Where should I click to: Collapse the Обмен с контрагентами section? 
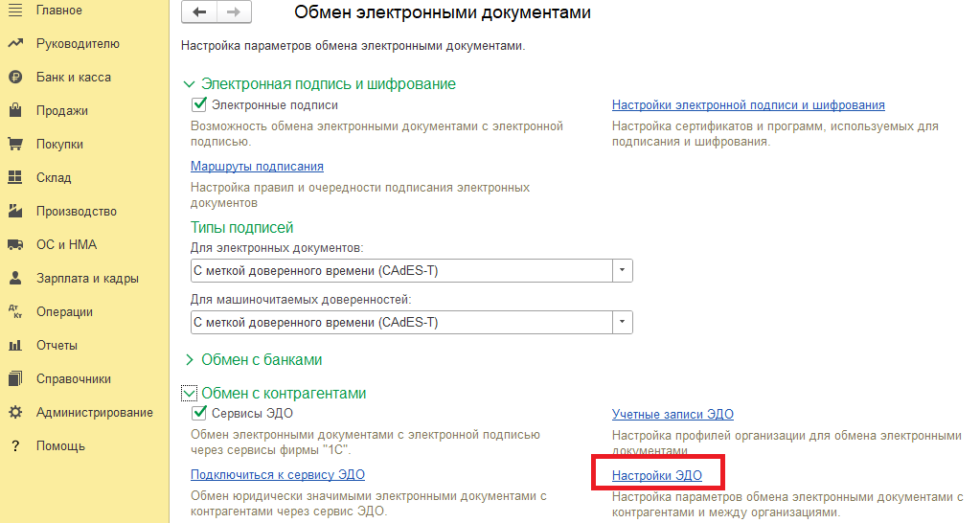pyautogui.click(x=189, y=393)
